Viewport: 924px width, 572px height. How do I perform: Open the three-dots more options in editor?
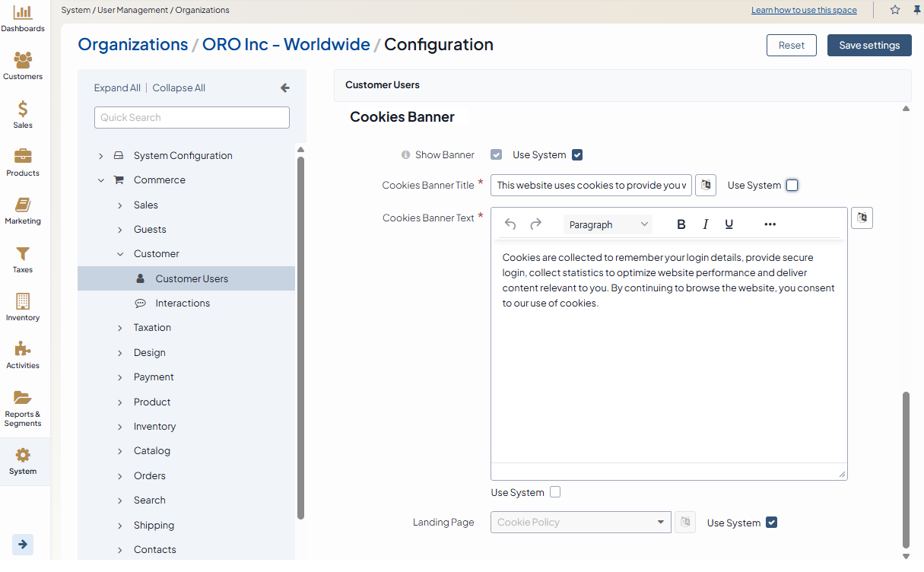[770, 224]
